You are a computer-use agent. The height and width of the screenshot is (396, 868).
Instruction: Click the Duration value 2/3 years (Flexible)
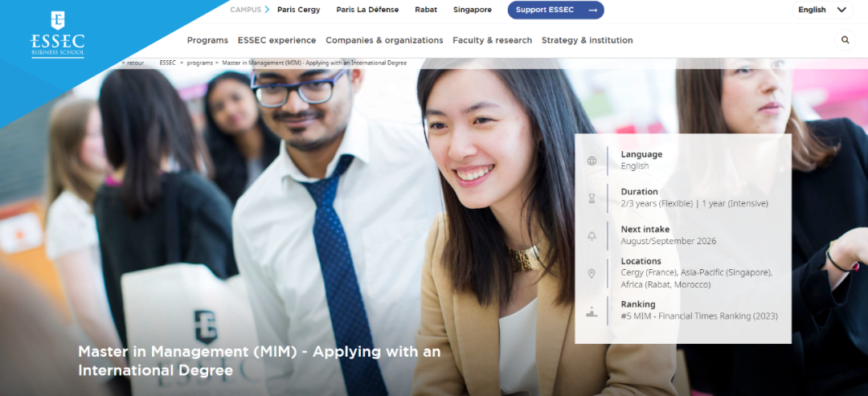coord(657,203)
